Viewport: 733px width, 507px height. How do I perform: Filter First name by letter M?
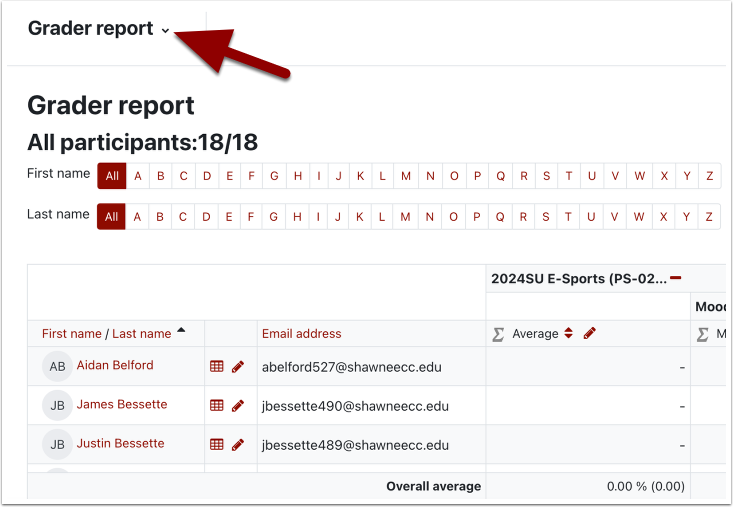coord(406,176)
